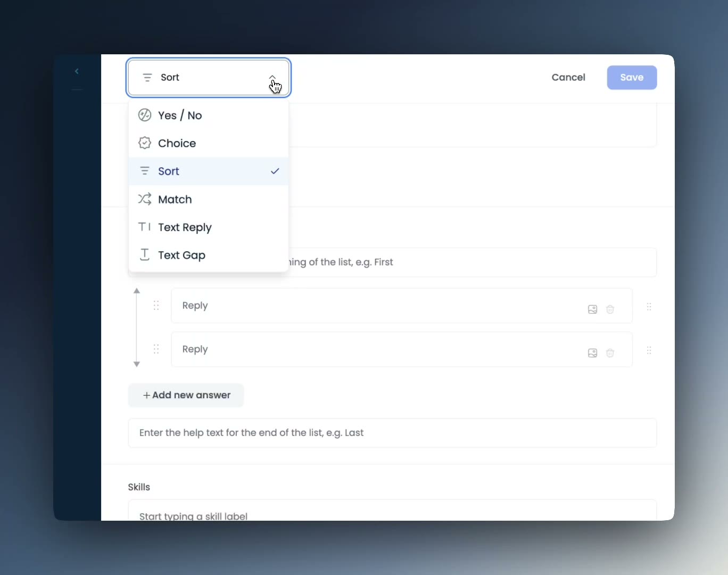The height and width of the screenshot is (575, 728).
Task: Select the Yes / No question type
Action: (x=209, y=116)
